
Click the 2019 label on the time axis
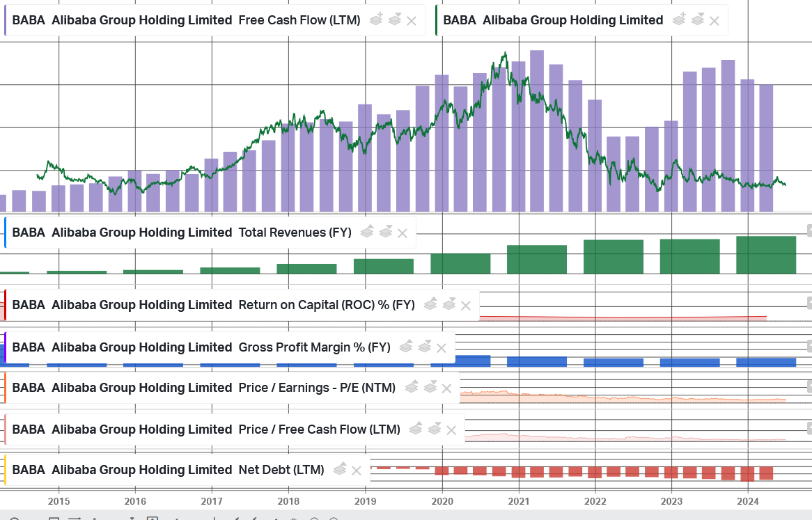point(365,501)
